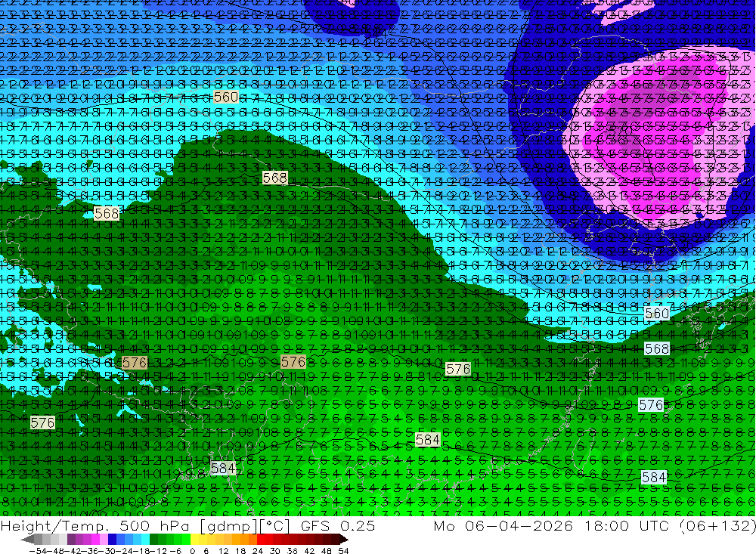This screenshot has height=554, width=756.
Task: Click the yellow swatch above 0 in the legend
Action: (x=195, y=540)
